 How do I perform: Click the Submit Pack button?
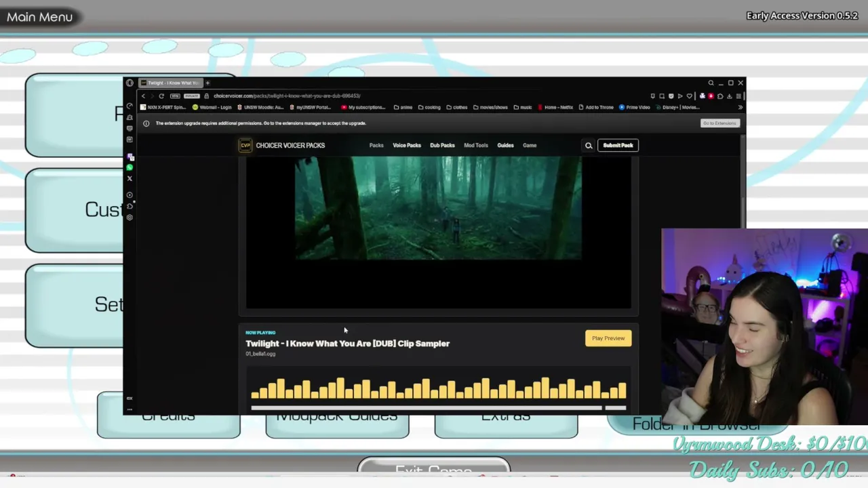tap(618, 145)
